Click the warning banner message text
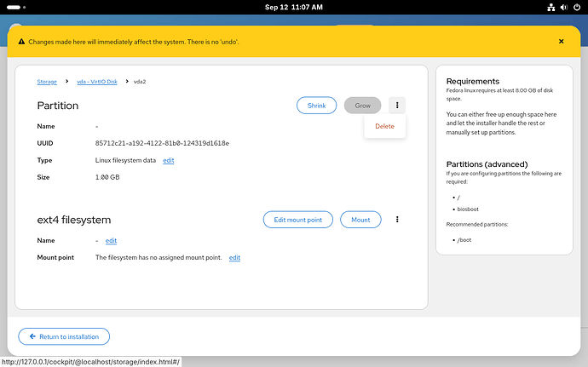The image size is (588, 367). (134, 42)
